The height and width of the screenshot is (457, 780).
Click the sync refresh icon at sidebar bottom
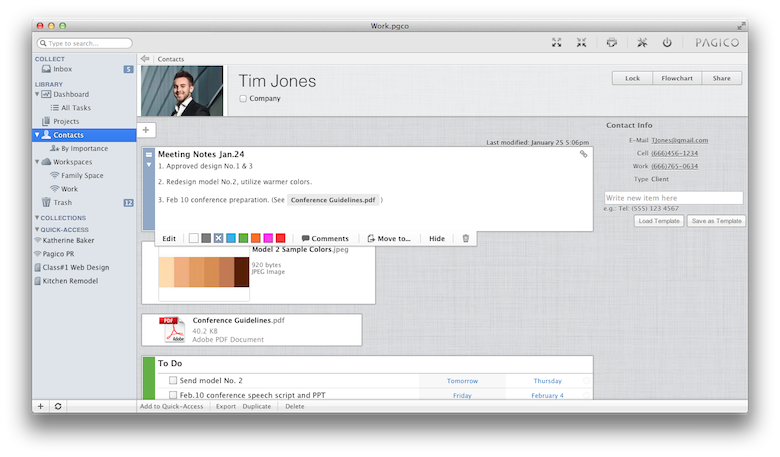[58, 406]
